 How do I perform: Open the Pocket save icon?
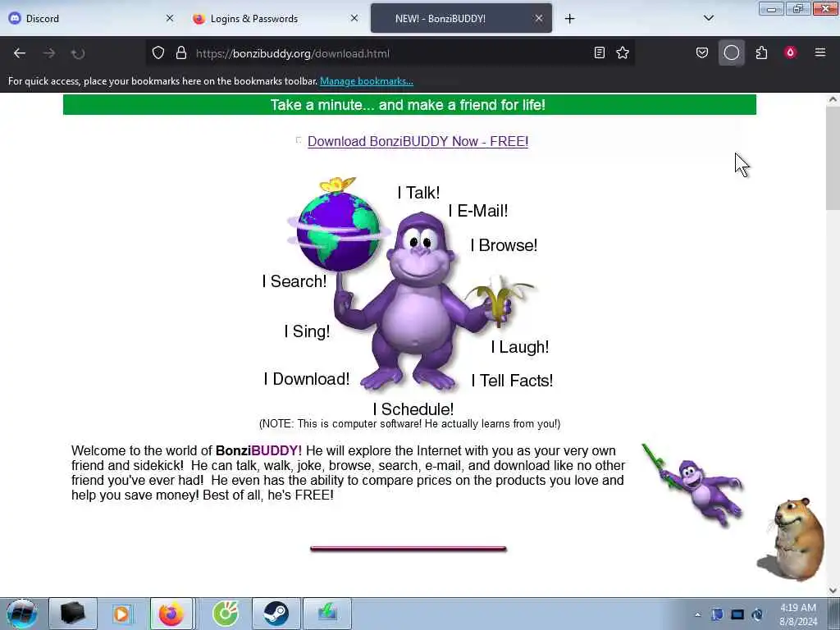pyautogui.click(x=702, y=52)
